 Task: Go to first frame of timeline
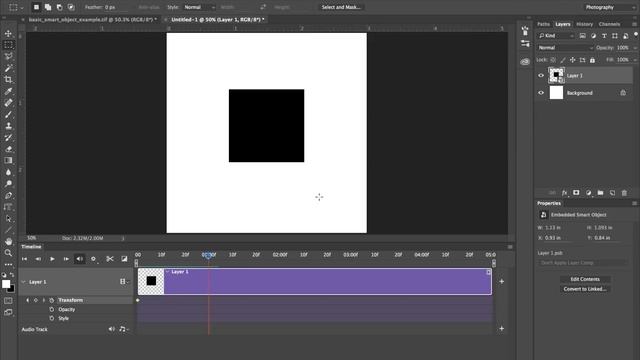pyautogui.click(x=24, y=259)
